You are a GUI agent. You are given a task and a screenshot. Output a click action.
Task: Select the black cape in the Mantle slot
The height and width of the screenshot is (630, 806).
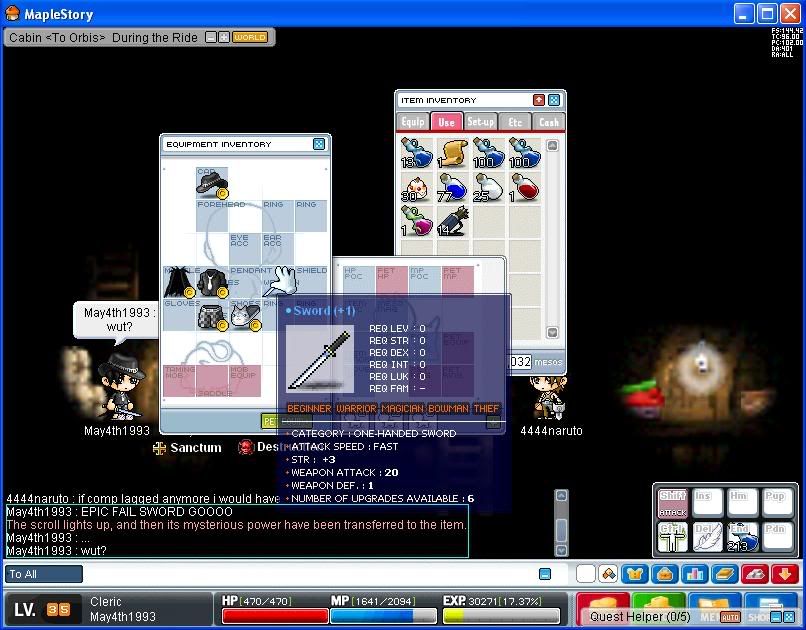(x=179, y=282)
